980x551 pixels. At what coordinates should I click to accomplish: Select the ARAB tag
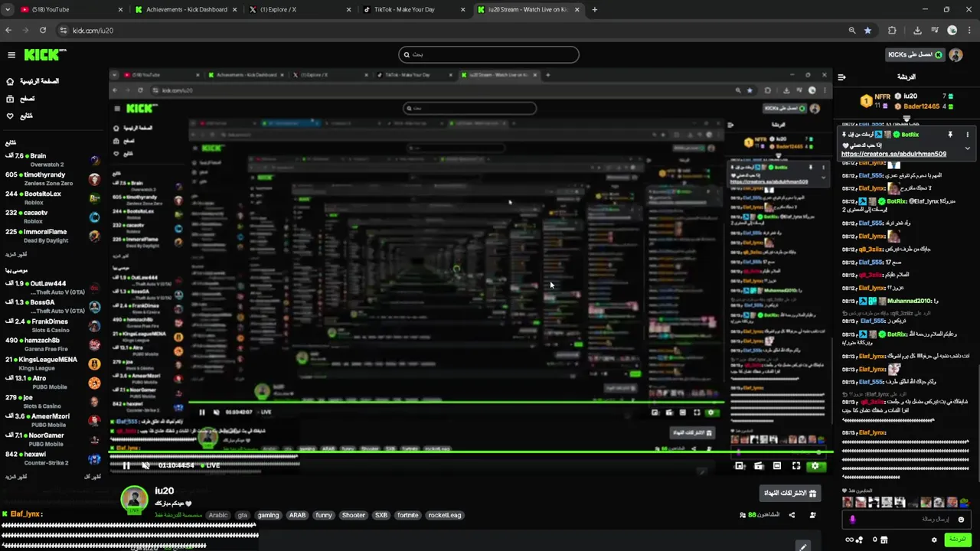tap(297, 515)
